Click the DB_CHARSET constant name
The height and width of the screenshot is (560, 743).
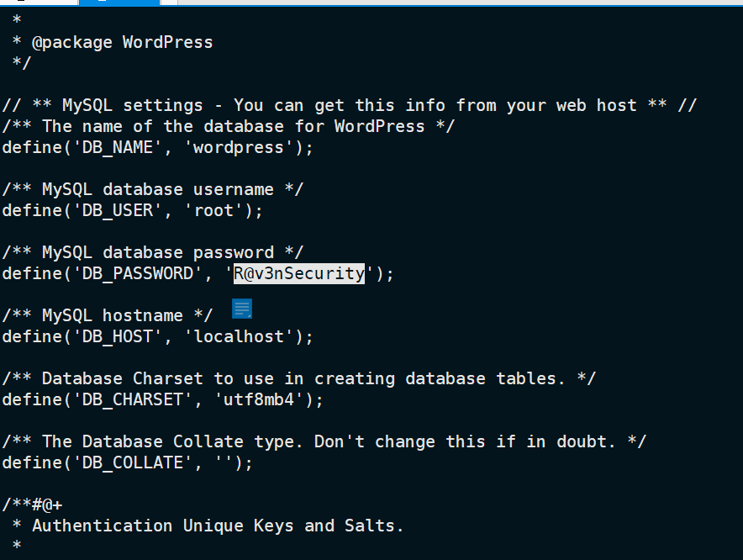133,399
